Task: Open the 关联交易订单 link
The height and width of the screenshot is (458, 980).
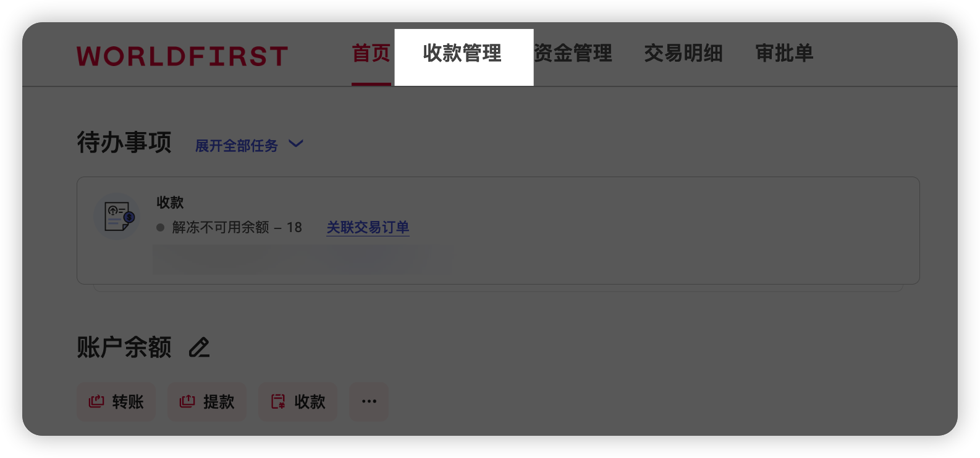Action: (368, 228)
